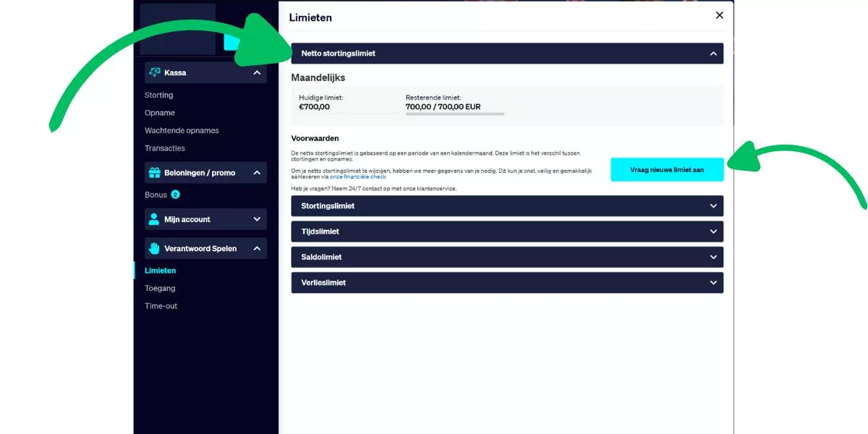Click the remaining limit progress bar
This screenshot has width=868, height=434.
455,114
